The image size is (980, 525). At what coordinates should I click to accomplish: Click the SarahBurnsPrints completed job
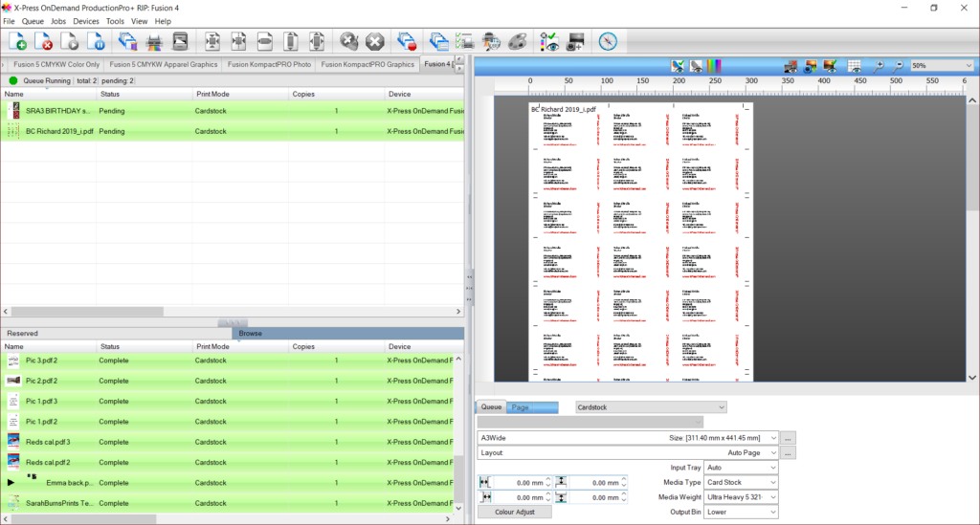pos(227,503)
